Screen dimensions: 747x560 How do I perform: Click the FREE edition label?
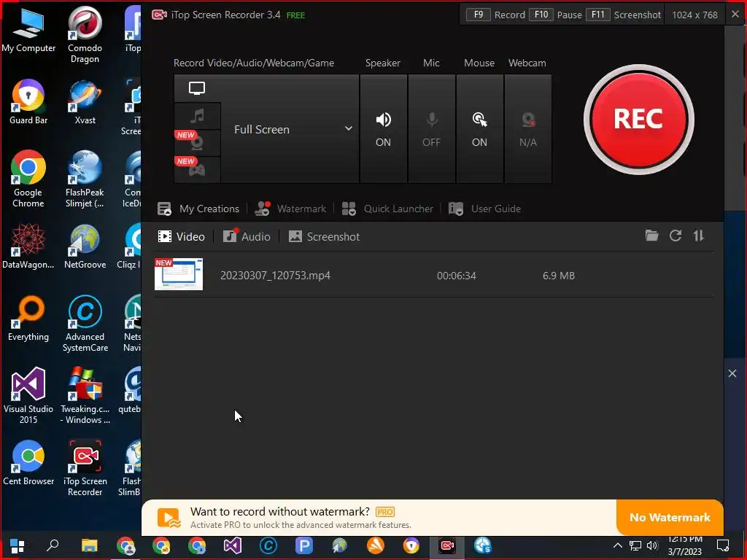(x=295, y=15)
